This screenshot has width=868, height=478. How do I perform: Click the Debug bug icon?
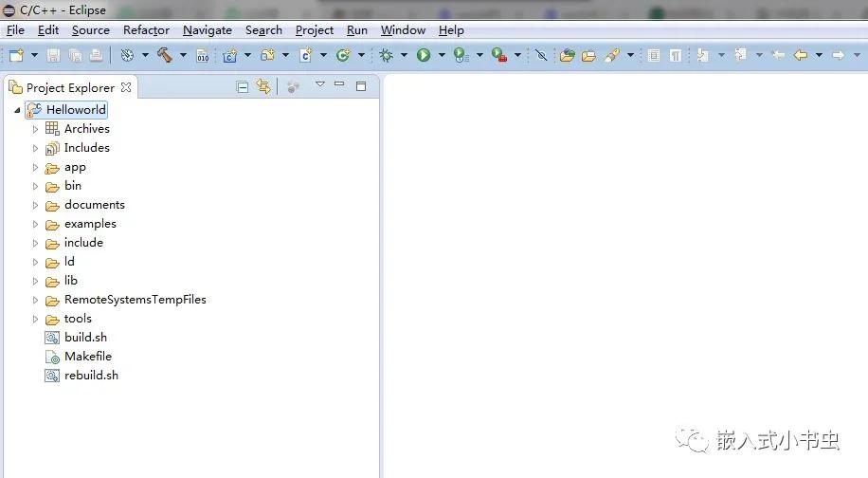coord(387,55)
